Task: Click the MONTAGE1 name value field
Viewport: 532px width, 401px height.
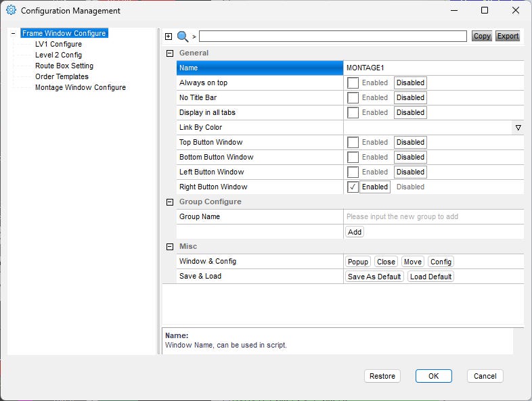Action: [x=434, y=68]
